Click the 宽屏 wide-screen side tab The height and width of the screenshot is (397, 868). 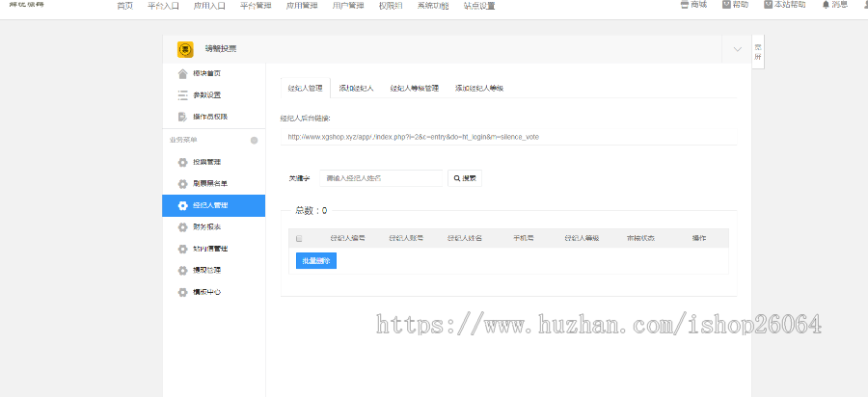(758, 51)
